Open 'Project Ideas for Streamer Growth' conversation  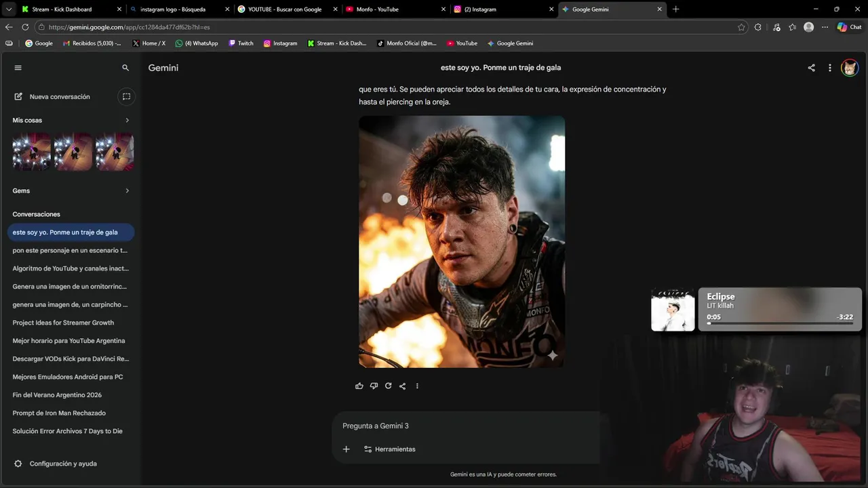click(71, 323)
